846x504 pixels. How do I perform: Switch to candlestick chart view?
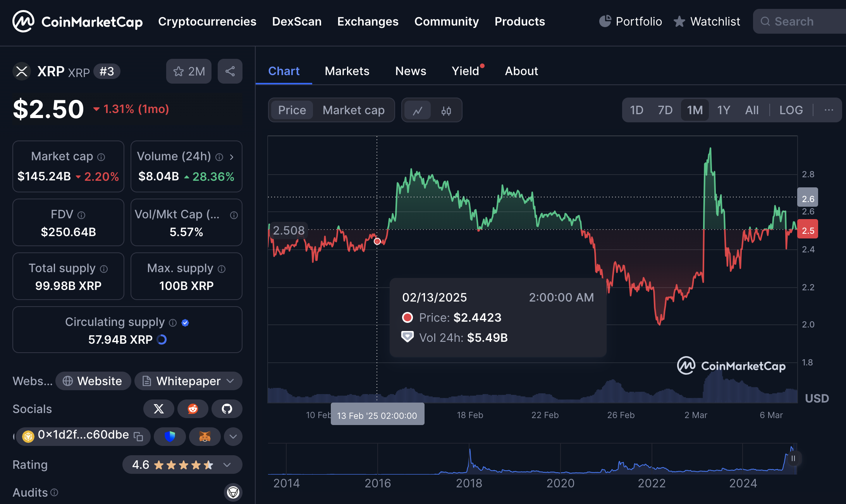pos(446,111)
